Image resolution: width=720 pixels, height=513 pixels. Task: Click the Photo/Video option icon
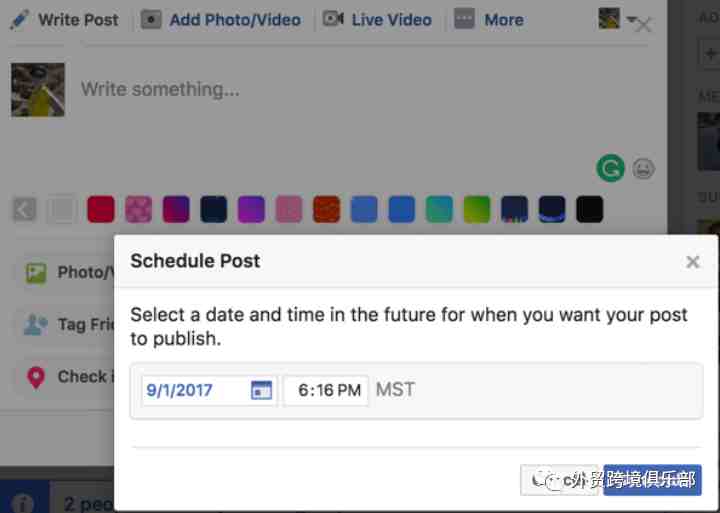click(36, 274)
